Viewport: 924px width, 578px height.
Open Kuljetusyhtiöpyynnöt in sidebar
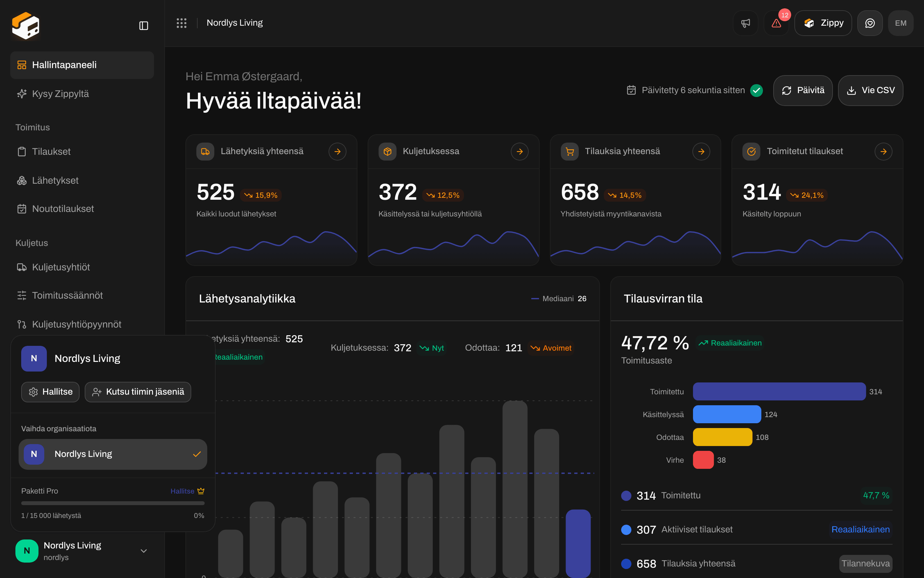[82, 324]
